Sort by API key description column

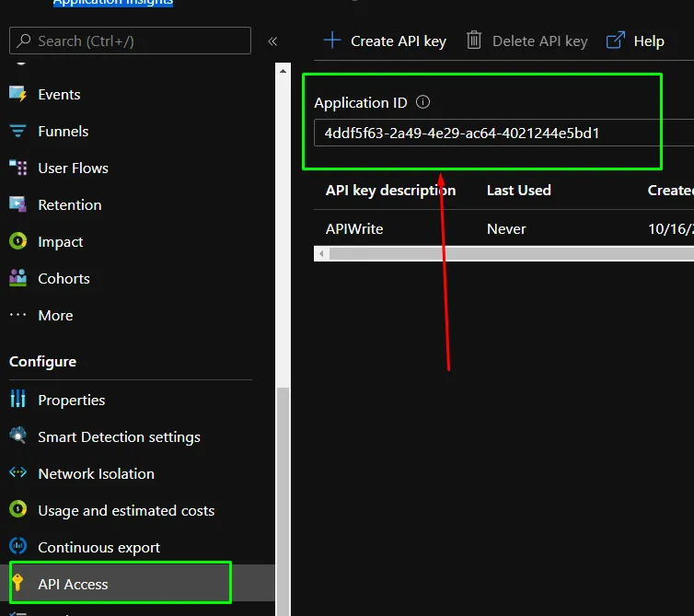[390, 190]
